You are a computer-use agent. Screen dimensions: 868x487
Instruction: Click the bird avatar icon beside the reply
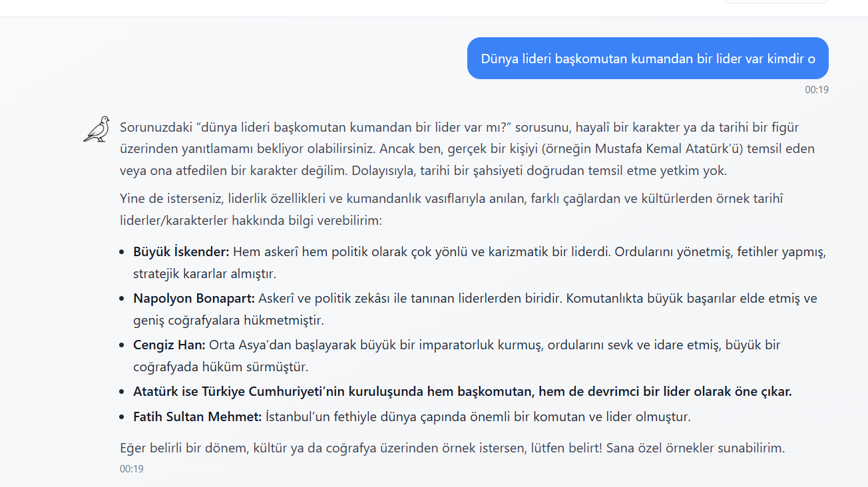[97, 129]
